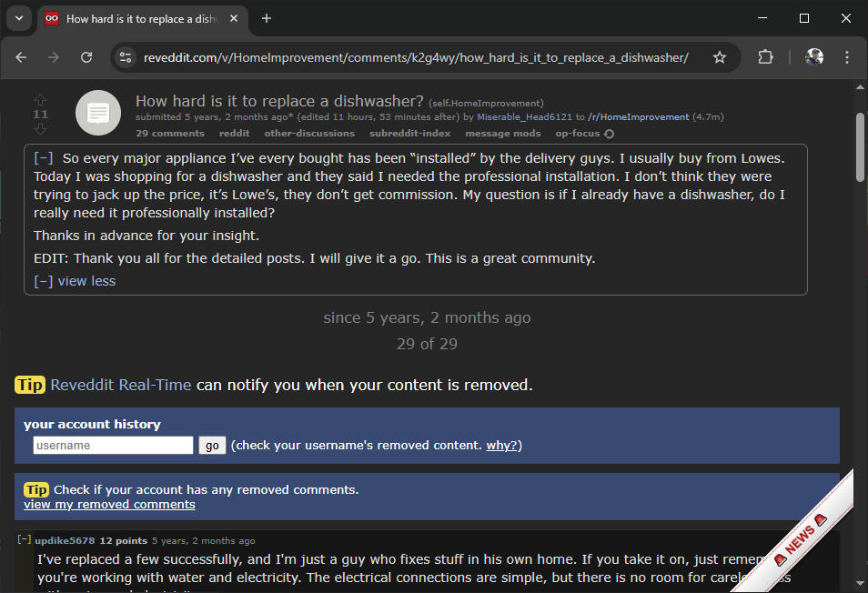Image resolution: width=868 pixels, height=593 pixels.
Task: Open 'view my removed comments' link
Action: 109,504
